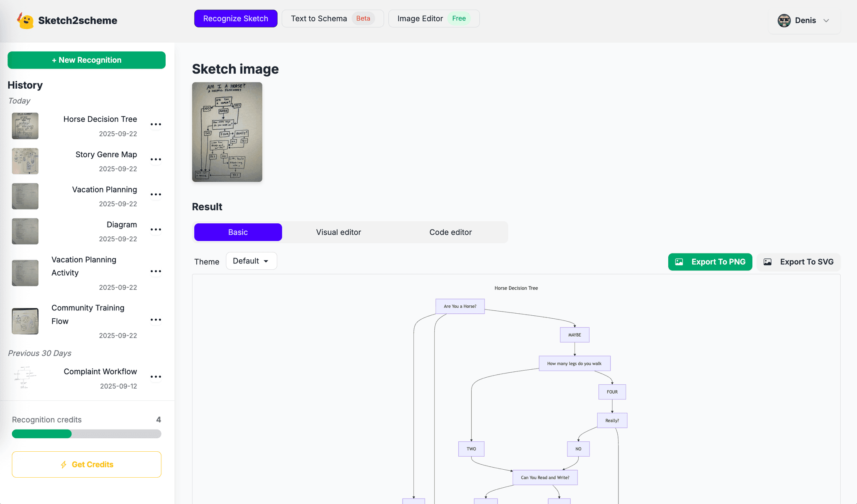Viewport: 857px width, 504px height.
Task: Start a New Recognition
Action: pos(86,60)
